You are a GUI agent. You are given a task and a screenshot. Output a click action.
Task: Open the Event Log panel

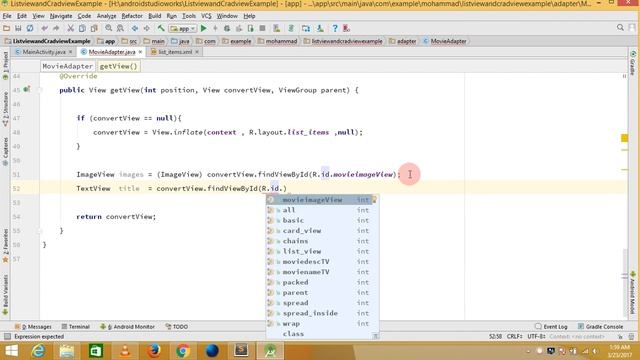(551, 327)
